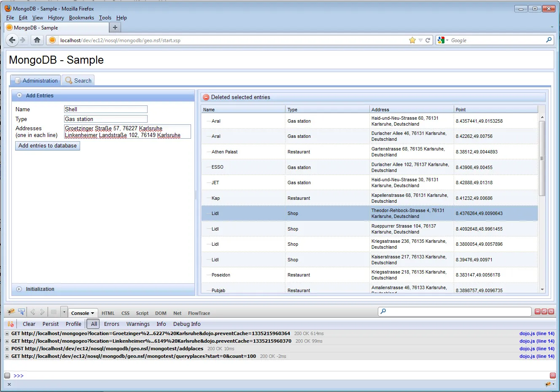This screenshot has width=560, height=392.
Task: Click the Firefox home button
Action: 37,40
